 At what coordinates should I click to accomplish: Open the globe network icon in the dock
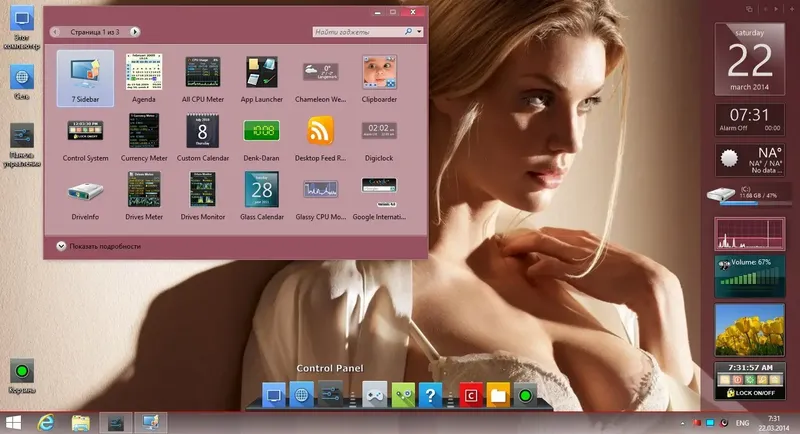pyautogui.click(x=302, y=395)
